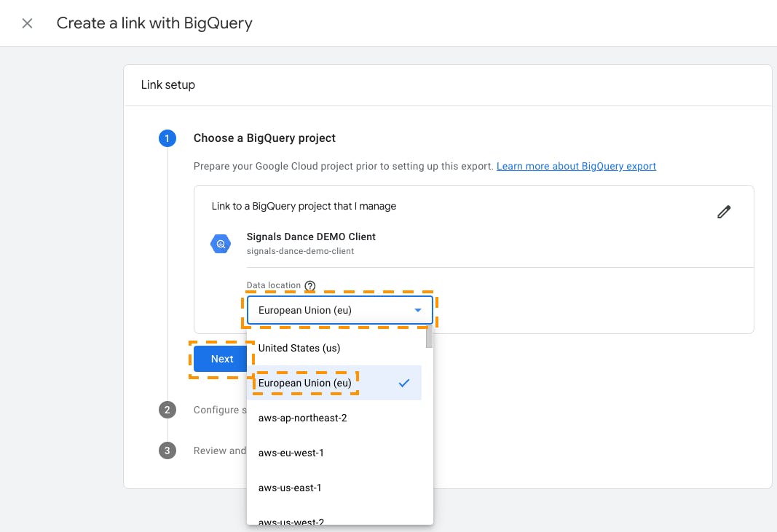The height and width of the screenshot is (532, 777).
Task: Click step 2 Configure circle
Action: 167,410
